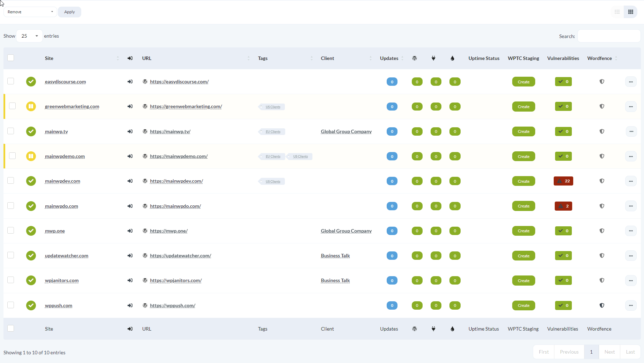Select the mainwpdemo.com row checkbox

13,156
